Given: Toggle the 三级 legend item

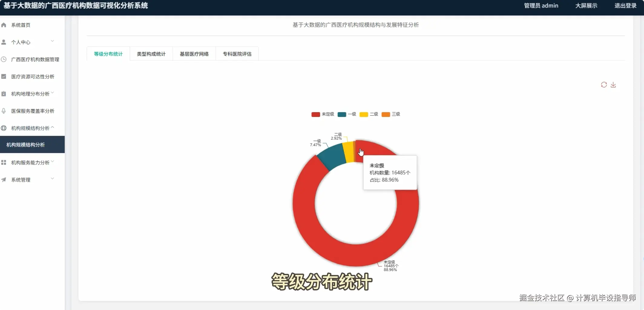Looking at the screenshot, I should point(391,114).
